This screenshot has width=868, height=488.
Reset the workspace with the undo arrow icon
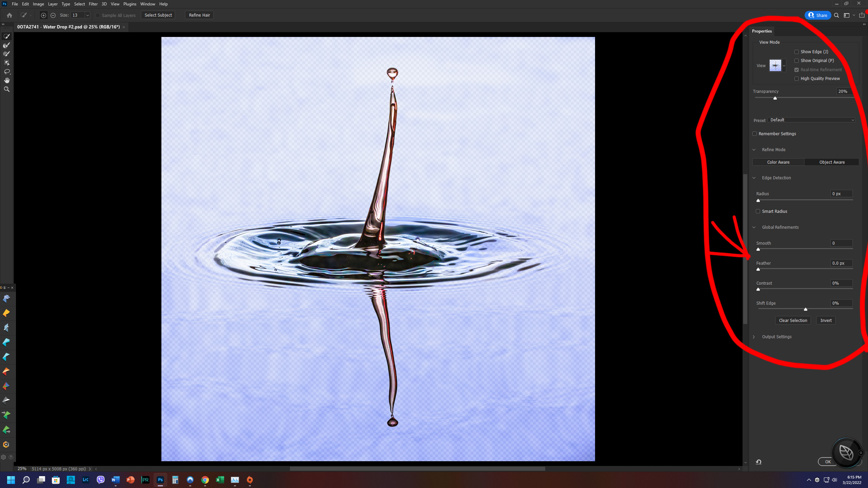[x=758, y=462]
